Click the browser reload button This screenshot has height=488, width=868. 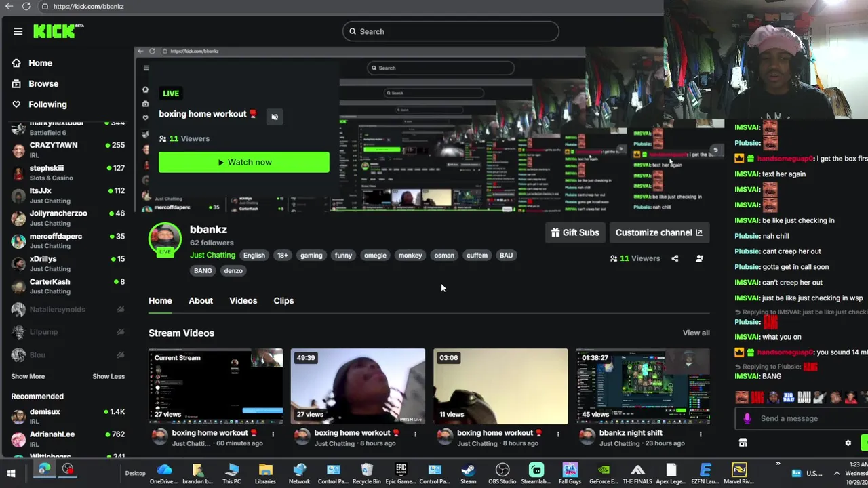click(26, 6)
